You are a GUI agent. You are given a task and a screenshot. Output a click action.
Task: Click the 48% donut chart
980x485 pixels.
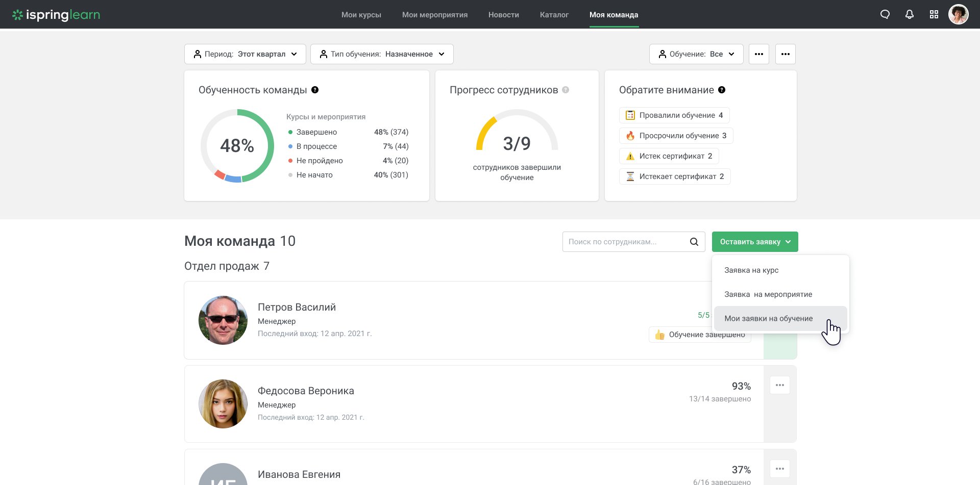237,146
